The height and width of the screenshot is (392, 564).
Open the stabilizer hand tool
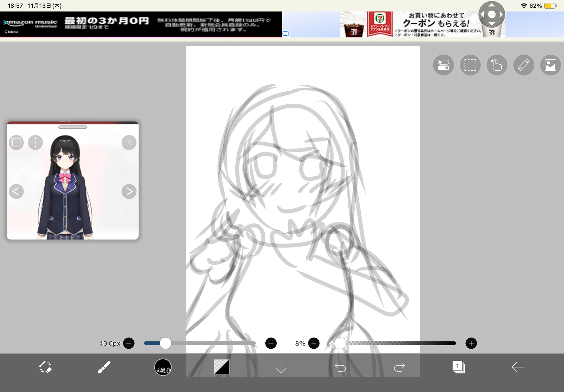pyautogui.click(x=497, y=65)
